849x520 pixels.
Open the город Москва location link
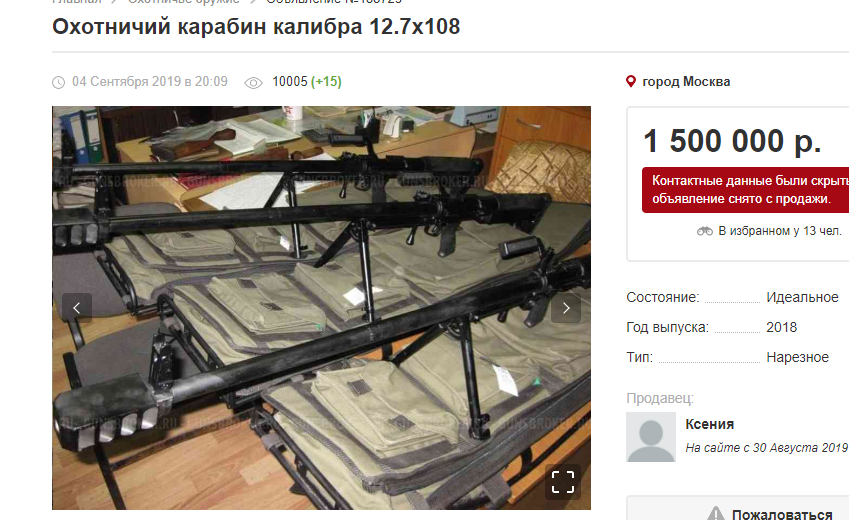click(x=686, y=82)
